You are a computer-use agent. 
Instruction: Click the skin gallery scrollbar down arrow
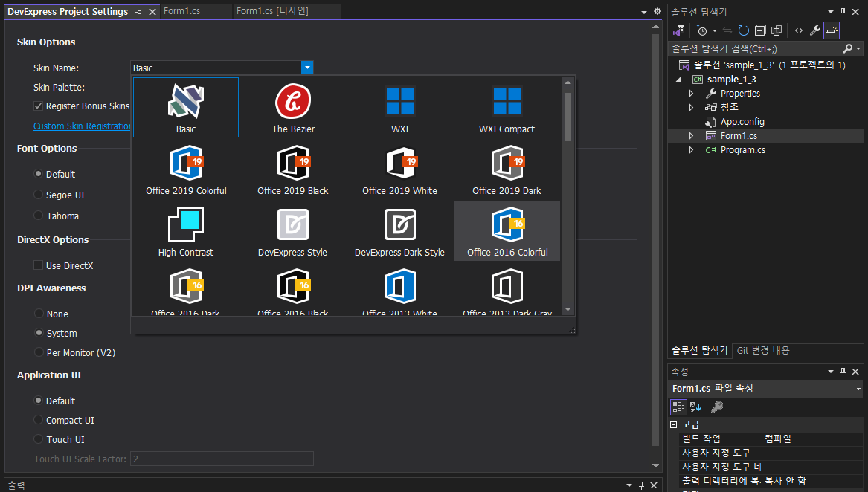[x=568, y=309]
